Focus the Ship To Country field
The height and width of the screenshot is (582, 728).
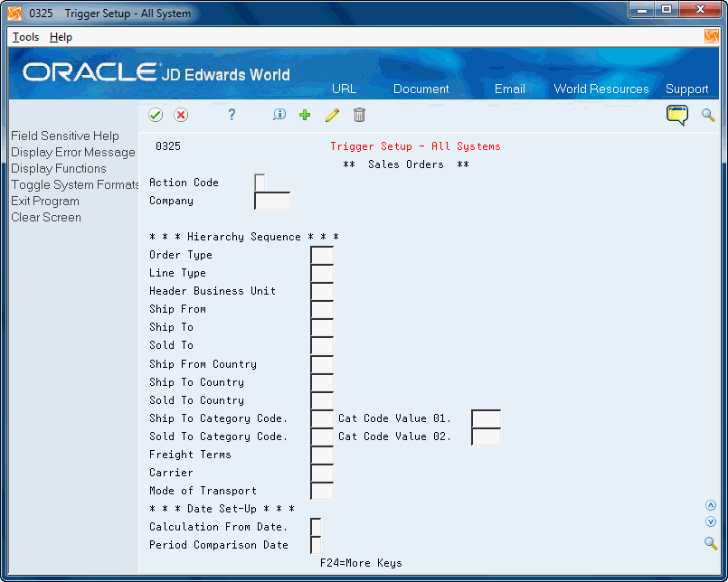pyautogui.click(x=322, y=382)
